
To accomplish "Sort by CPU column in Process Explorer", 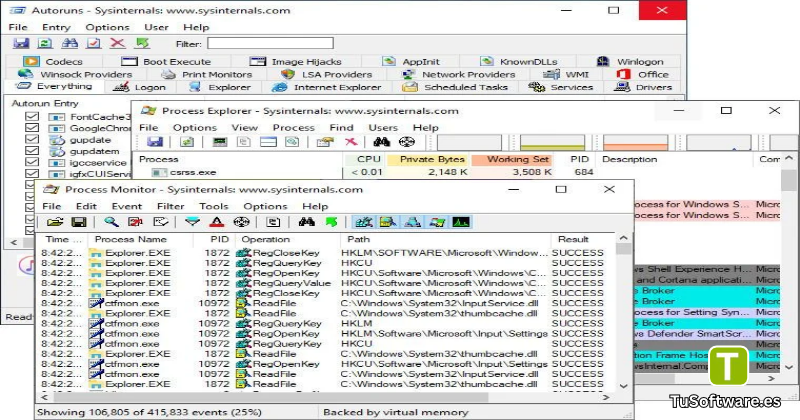I will [x=365, y=159].
